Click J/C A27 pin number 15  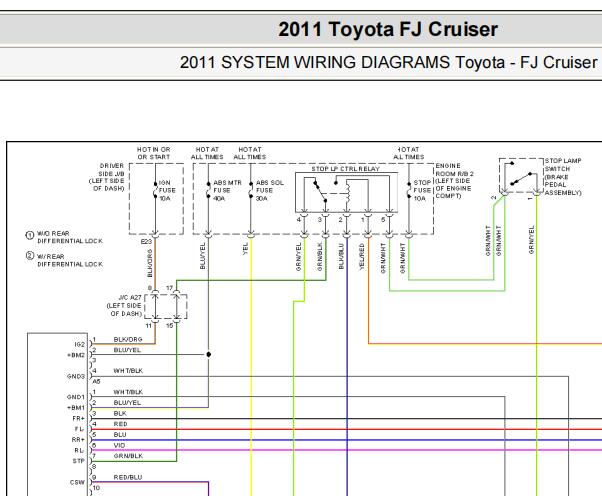pos(170,326)
